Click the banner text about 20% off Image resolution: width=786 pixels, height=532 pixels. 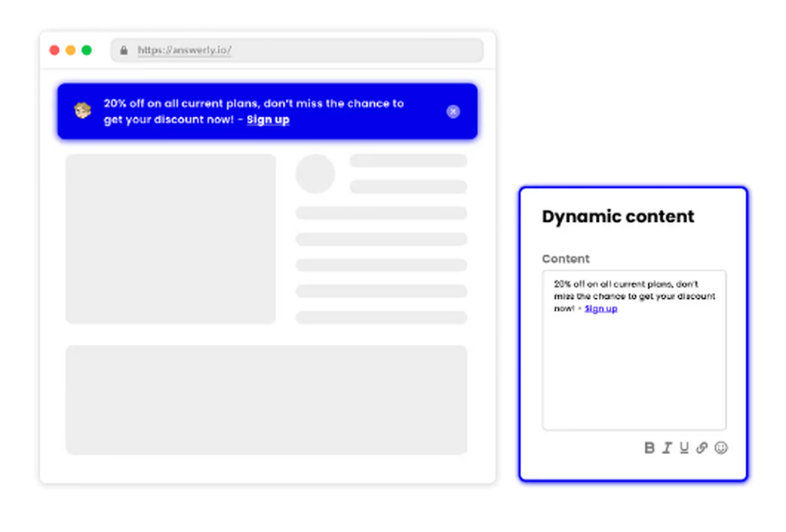pyautogui.click(x=254, y=112)
